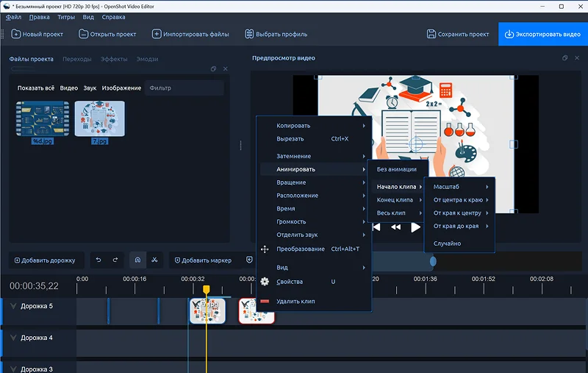The height and width of the screenshot is (373, 588).
Task: Click the 'Добавить дорожку' button
Action: pos(45,260)
